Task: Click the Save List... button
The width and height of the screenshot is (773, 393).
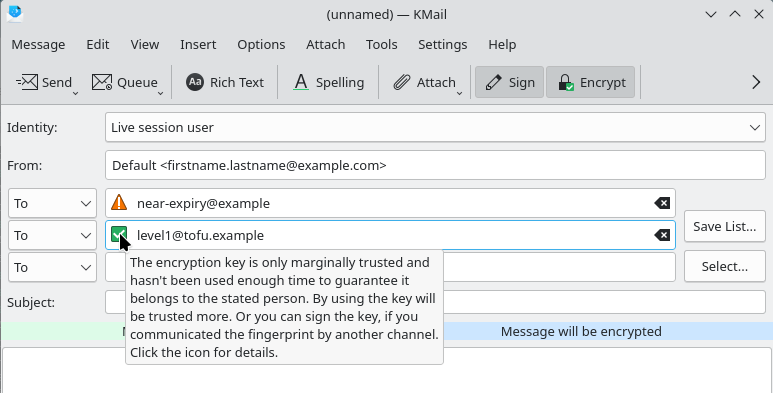Action: point(725,226)
